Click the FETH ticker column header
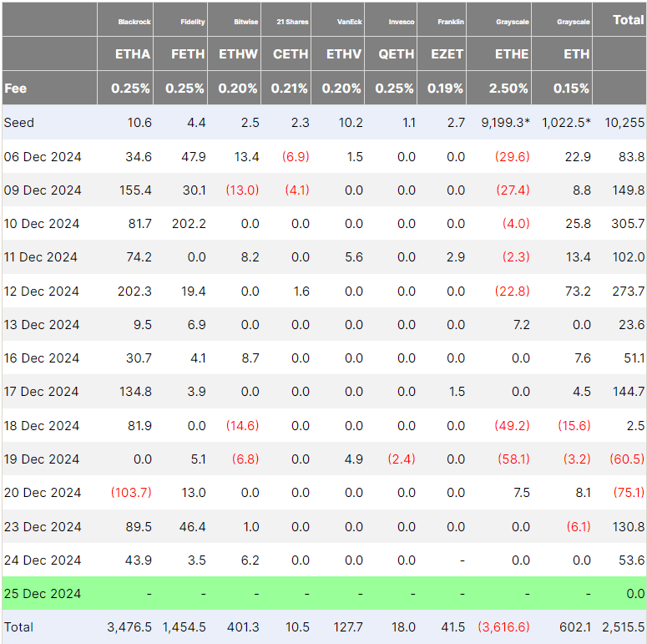 (187, 54)
